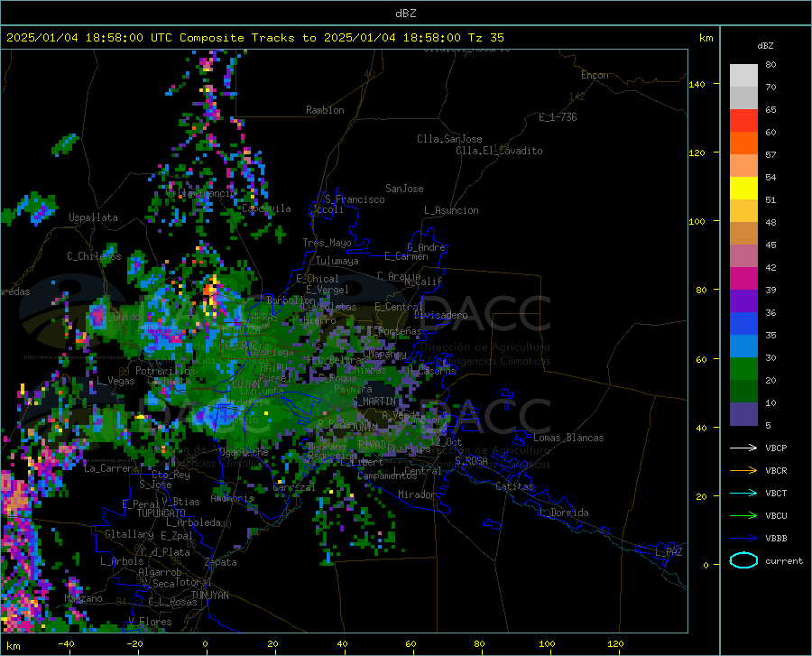Select the green VBCU arrow icon
This screenshot has width=812, height=656.
coord(743,516)
